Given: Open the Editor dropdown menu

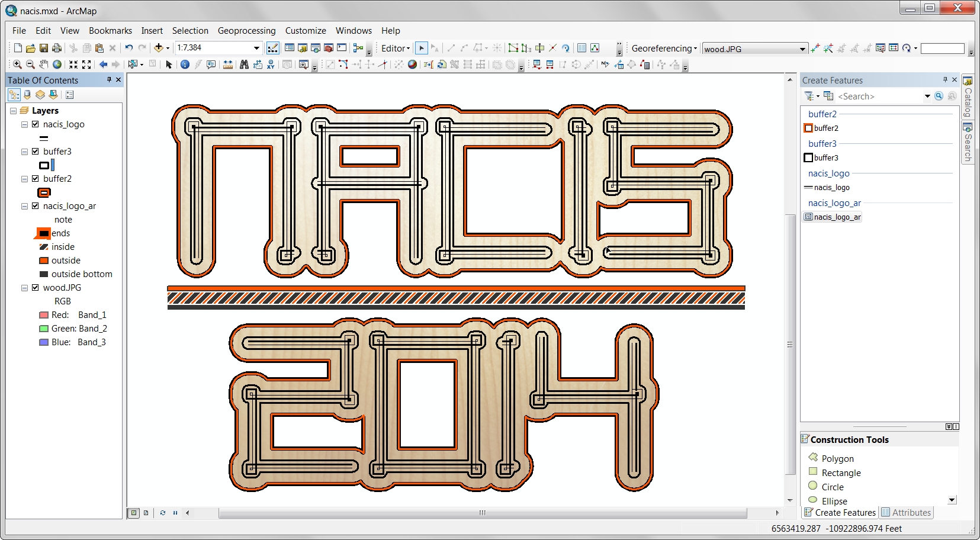Looking at the screenshot, I should [396, 48].
